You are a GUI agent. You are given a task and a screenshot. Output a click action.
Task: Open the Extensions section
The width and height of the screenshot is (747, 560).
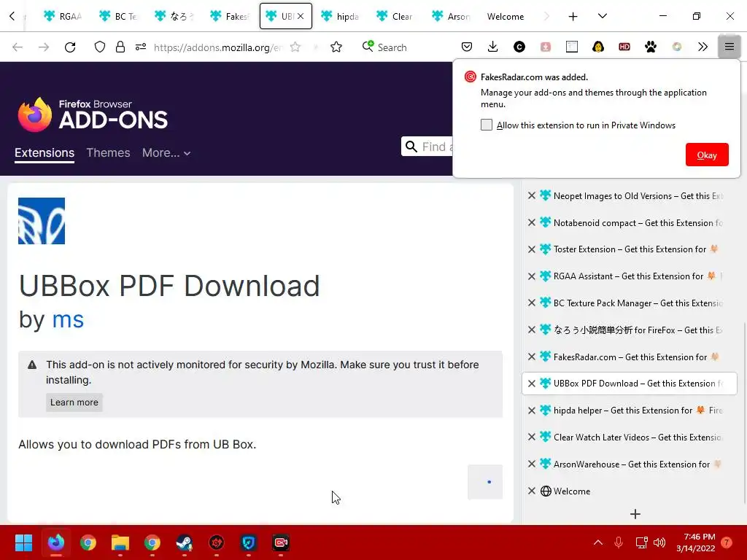click(x=44, y=153)
